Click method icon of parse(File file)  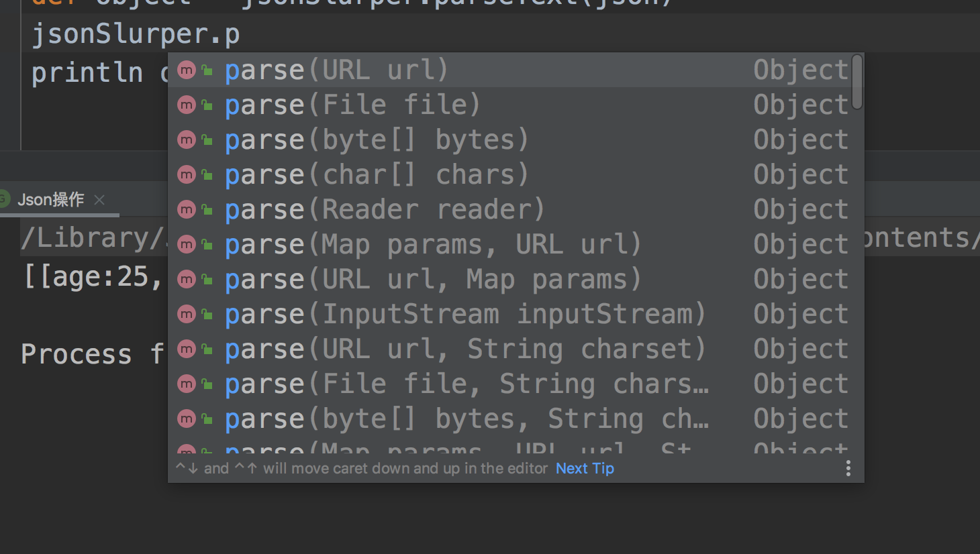187,105
